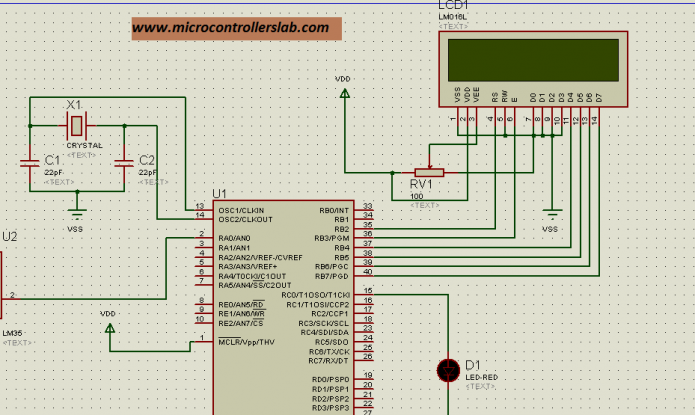Select the VDD power terminal near MCLR
The width and height of the screenshot is (695, 415).
tap(110, 328)
